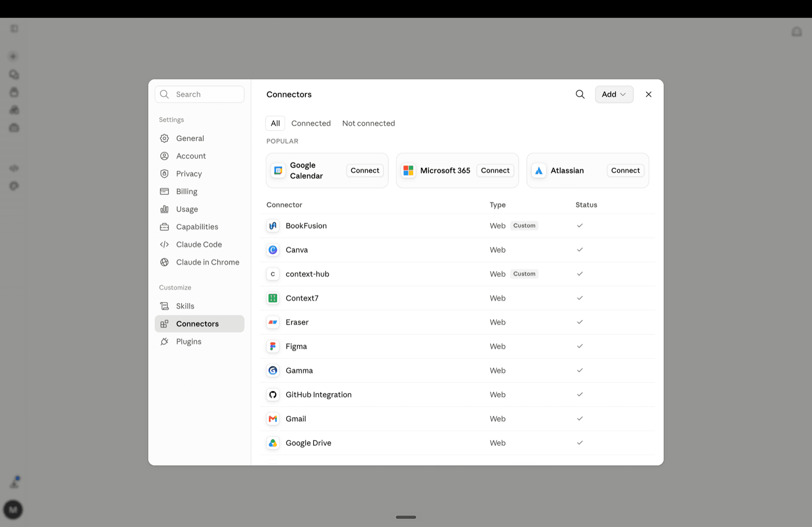Click the Status column header

tap(586, 205)
